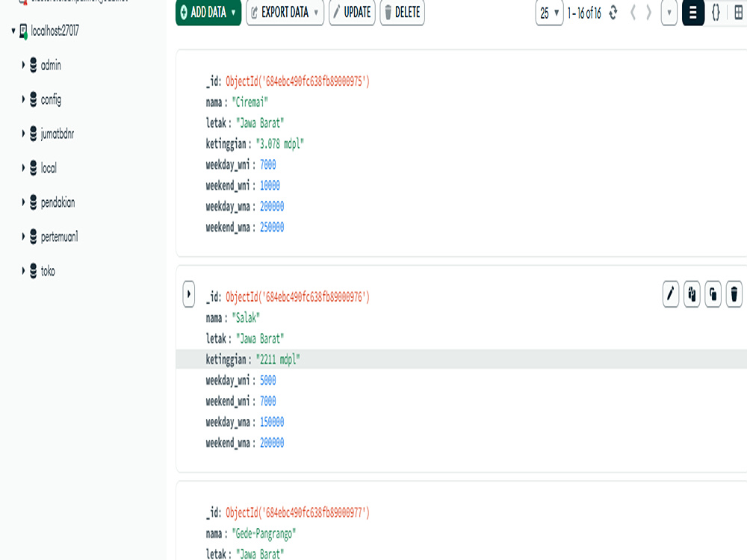Click the ObjectId ending in 977
The image size is (747, 560).
tap(297, 513)
